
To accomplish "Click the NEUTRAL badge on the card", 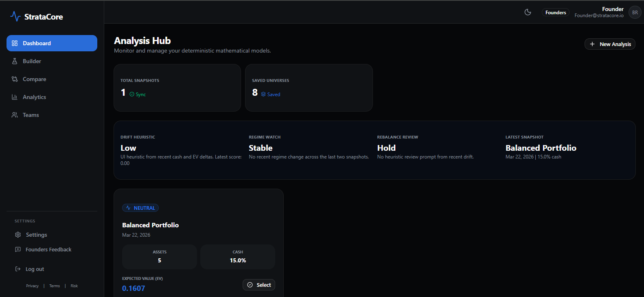I will (140, 208).
